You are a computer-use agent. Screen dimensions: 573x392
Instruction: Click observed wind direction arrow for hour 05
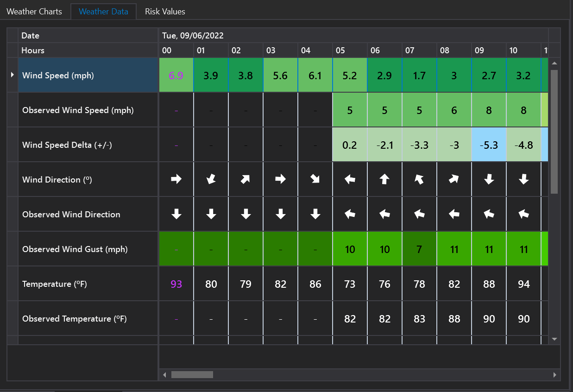coord(350,214)
